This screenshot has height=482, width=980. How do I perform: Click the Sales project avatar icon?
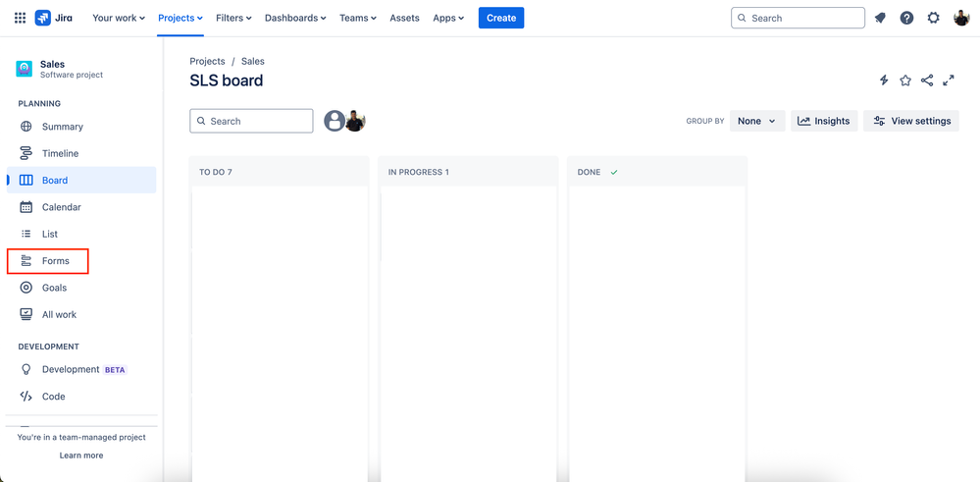tap(25, 69)
